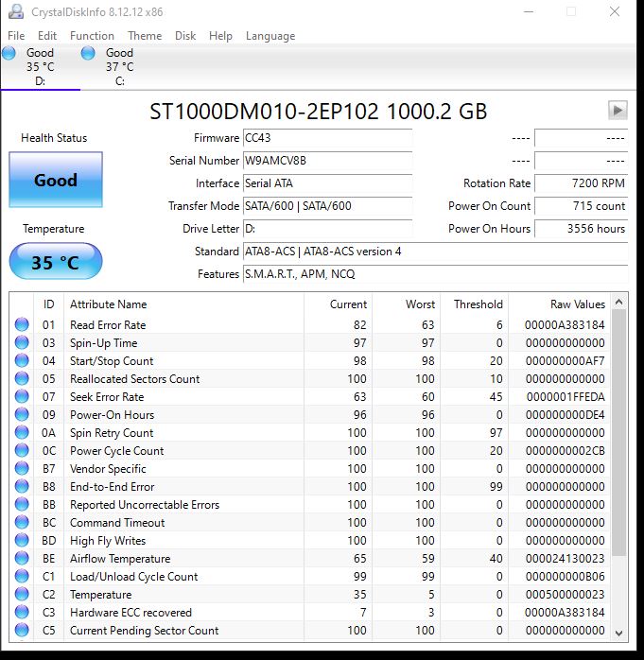This screenshot has width=644, height=660.
Task: Click the Drive Letter field
Action: pyautogui.click(x=327, y=229)
